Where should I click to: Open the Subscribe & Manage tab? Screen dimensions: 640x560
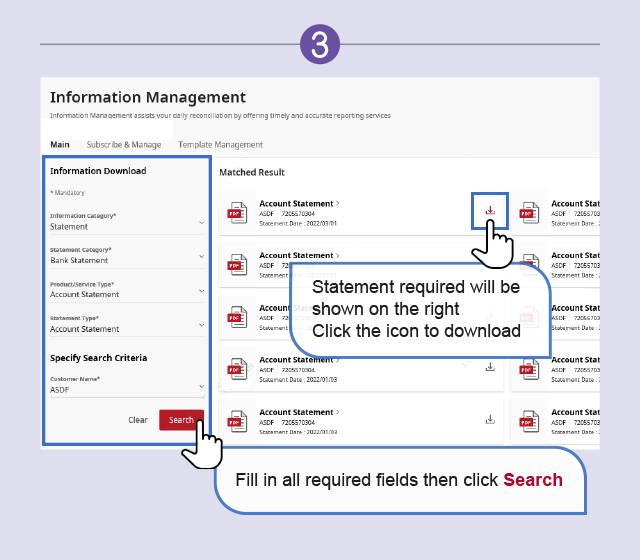123,145
